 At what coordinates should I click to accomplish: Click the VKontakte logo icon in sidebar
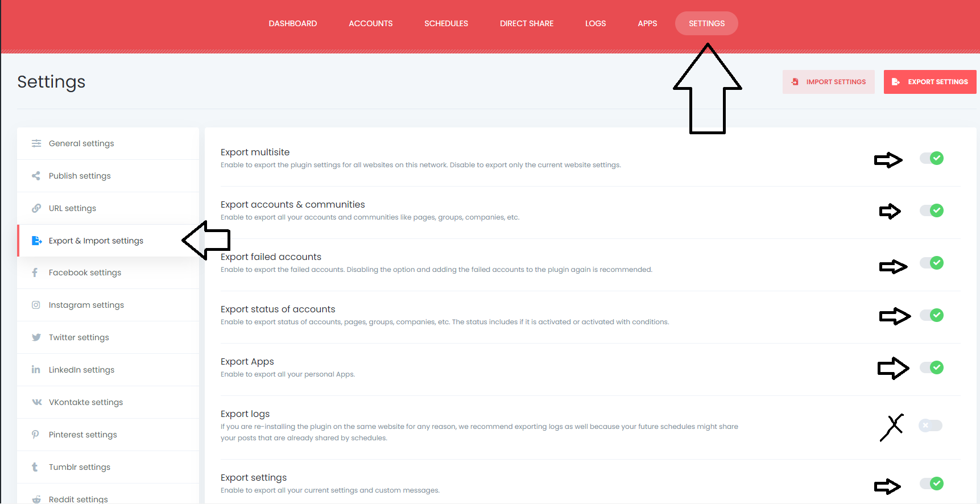[37, 402]
